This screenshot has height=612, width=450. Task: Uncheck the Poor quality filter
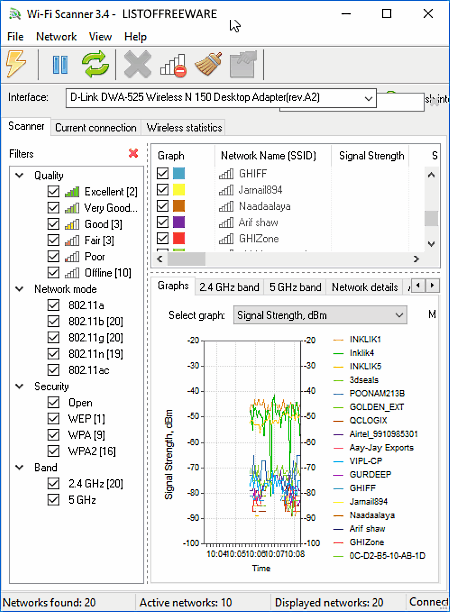[x=53, y=256]
